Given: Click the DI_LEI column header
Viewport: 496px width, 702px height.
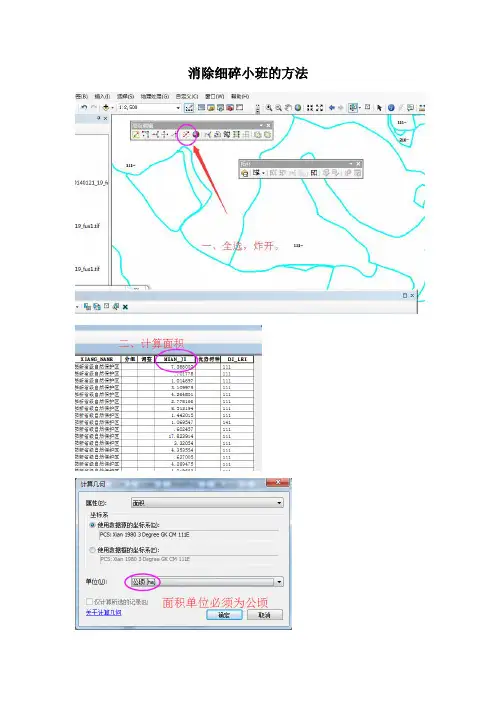Looking at the screenshot, I should point(237,359).
